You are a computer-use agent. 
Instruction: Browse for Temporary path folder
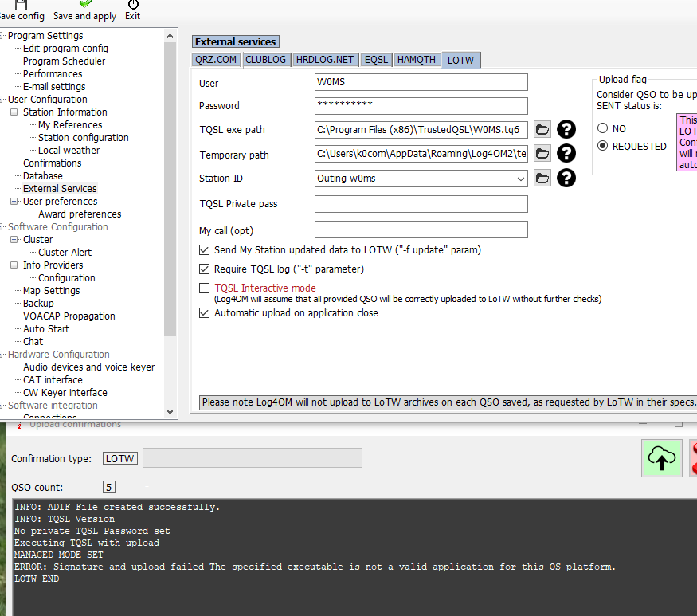[x=542, y=154]
